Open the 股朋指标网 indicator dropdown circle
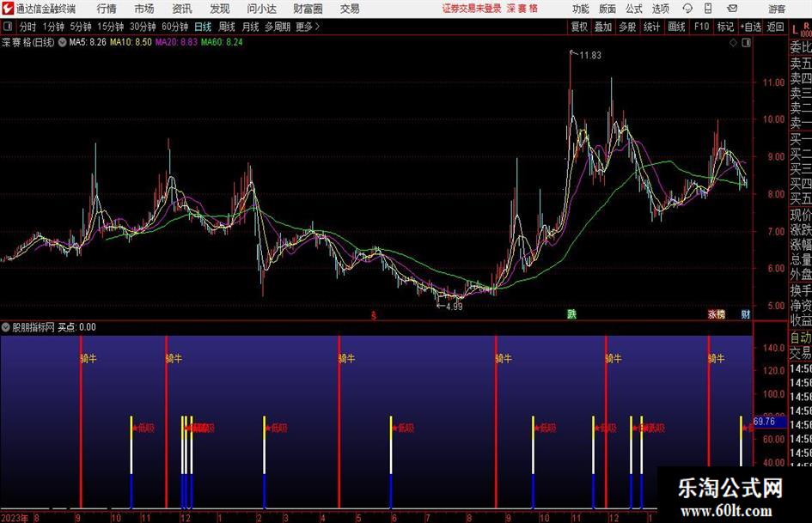 point(6,327)
